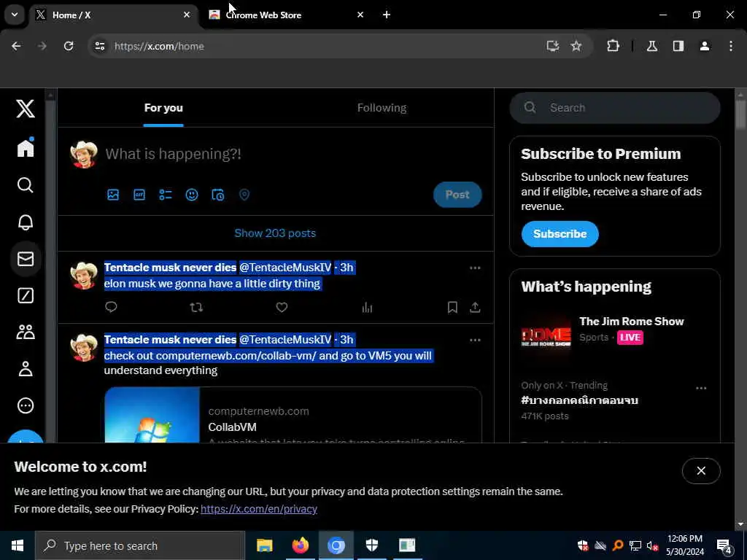Image resolution: width=747 pixels, height=560 pixels.
Task: Toggle muted volume icon in system tray
Action: tap(652, 545)
